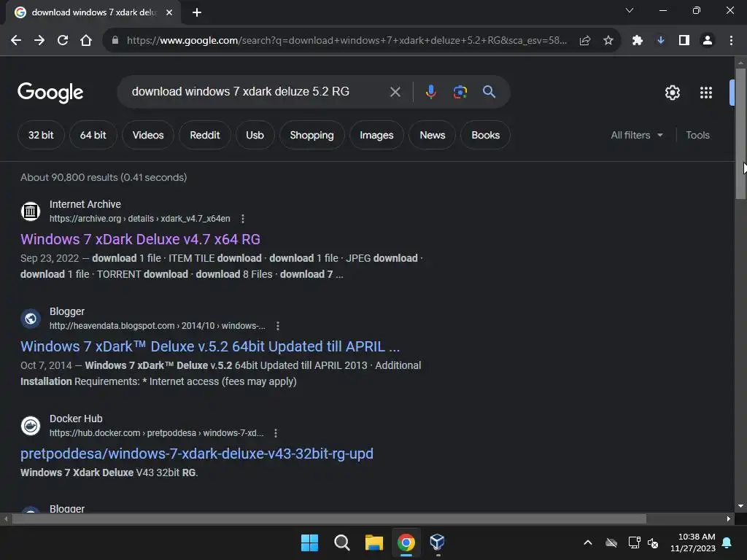Click the scroll down arrow
The height and width of the screenshot is (560, 747).
pos(740,506)
